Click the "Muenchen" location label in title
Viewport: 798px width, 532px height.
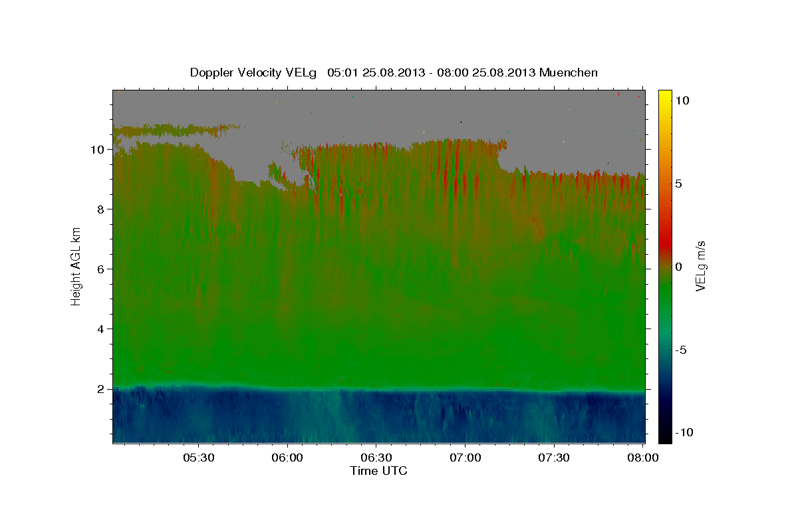pyautogui.click(x=569, y=72)
